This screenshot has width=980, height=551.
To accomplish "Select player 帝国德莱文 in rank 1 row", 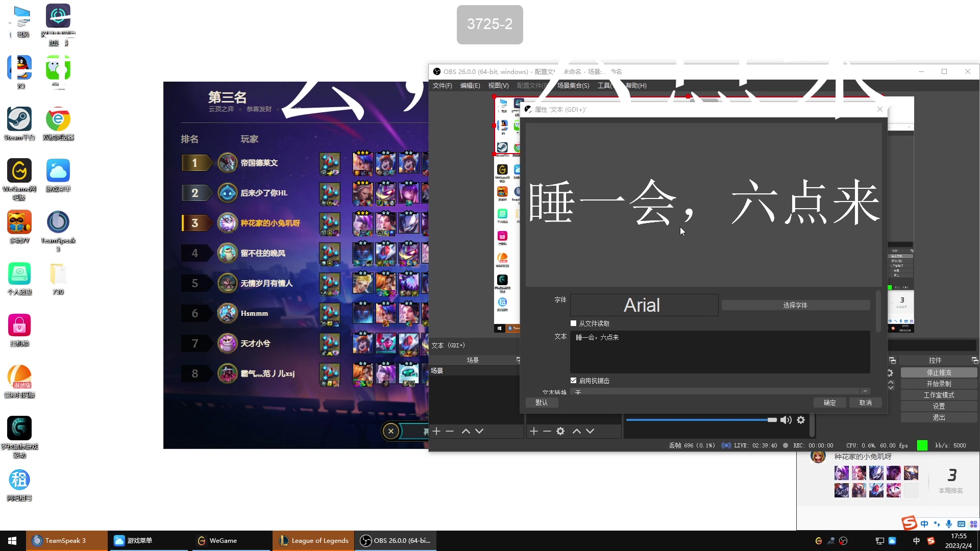I will [259, 163].
